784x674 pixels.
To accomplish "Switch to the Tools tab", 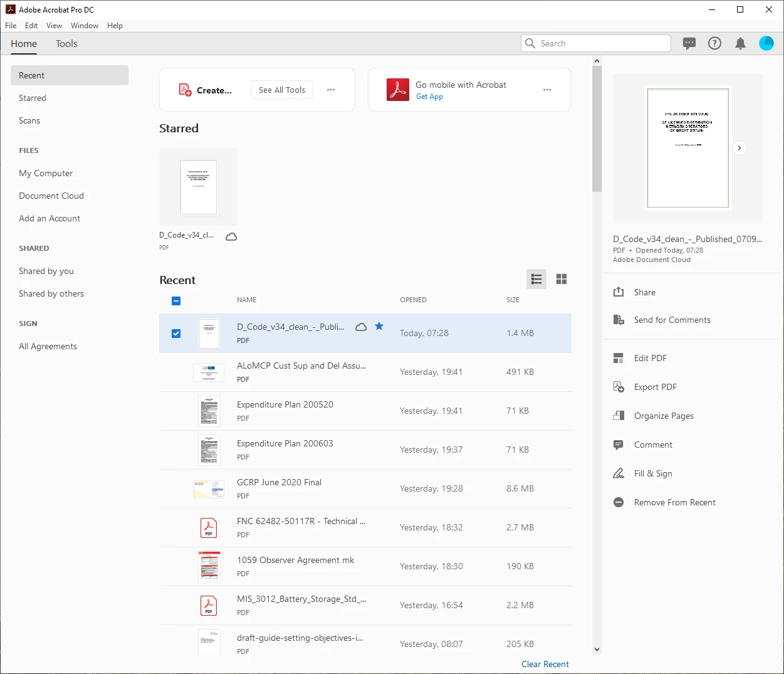I will pos(66,44).
